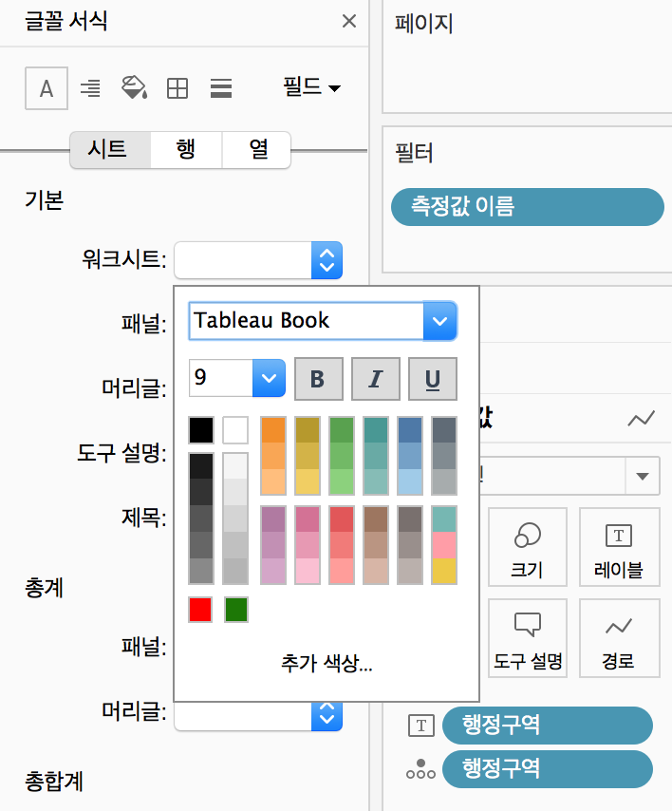Open the 도구 설명 (Tooltip) mark card
Viewport: 672px width, 811px height.
[528, 638]
